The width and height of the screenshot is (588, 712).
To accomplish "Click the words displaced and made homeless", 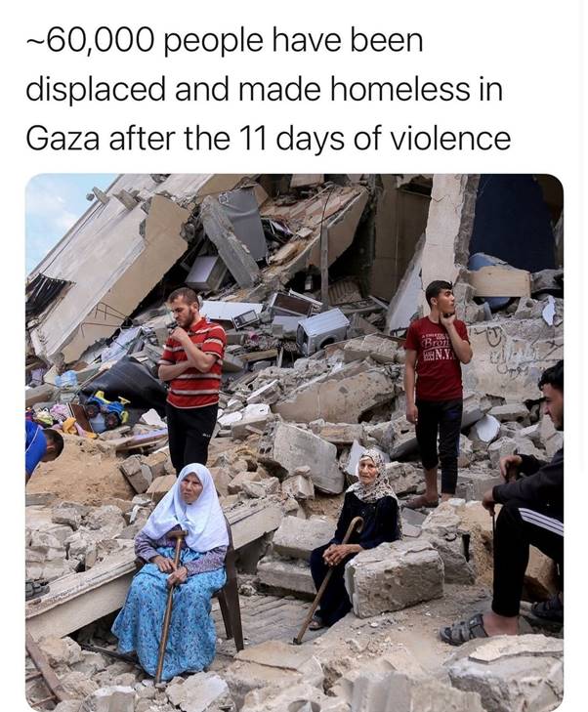I will 248,90.
